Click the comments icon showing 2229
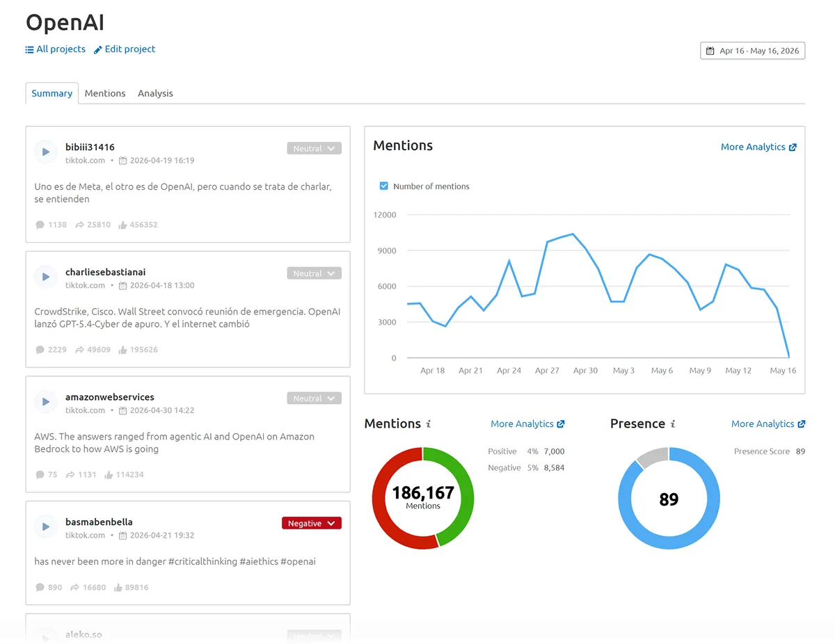 click(40, 350)
